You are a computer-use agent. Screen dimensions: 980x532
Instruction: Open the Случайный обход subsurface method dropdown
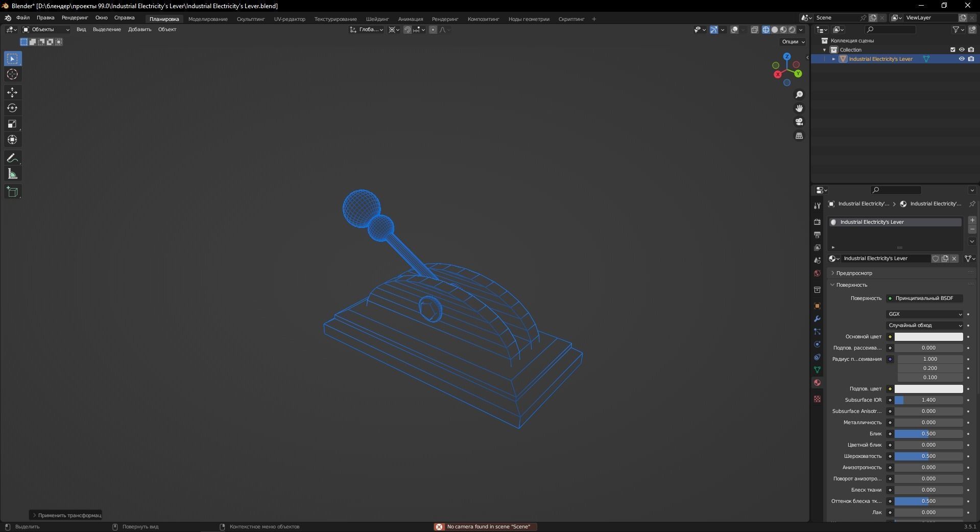[925, 326]
